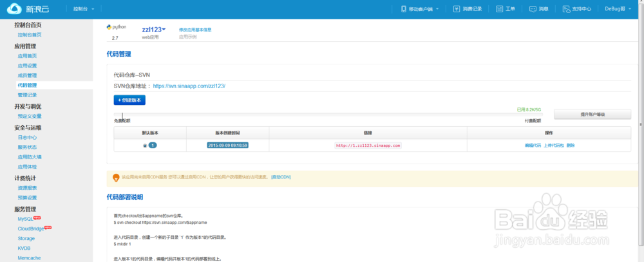The height and width of the screenshot is (262, 644).
Task: Open 资源报表 in sidebar
Action: coord(27,188)
